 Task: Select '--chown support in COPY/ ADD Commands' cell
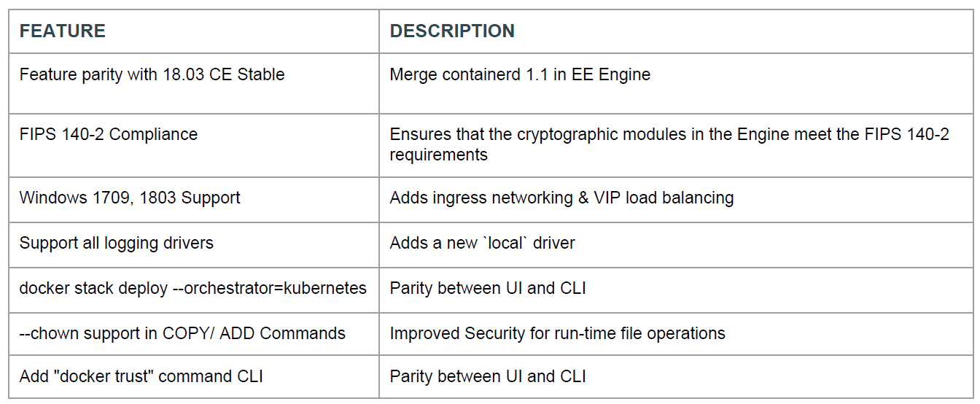tap(182, 333)
